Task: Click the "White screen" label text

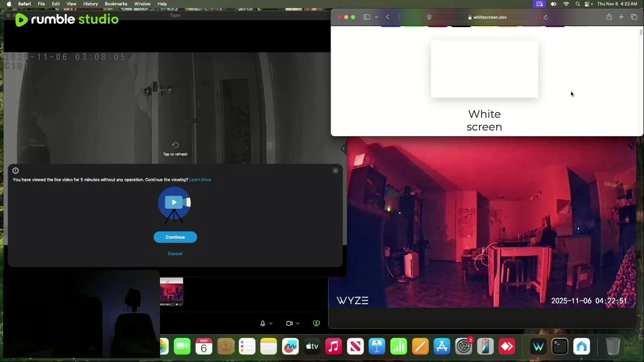Action: (x=485, y=120)
